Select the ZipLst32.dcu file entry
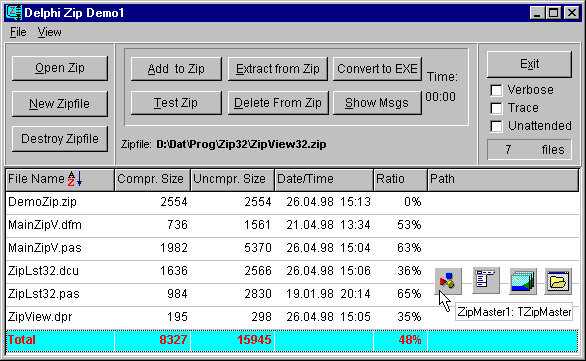 292,271
